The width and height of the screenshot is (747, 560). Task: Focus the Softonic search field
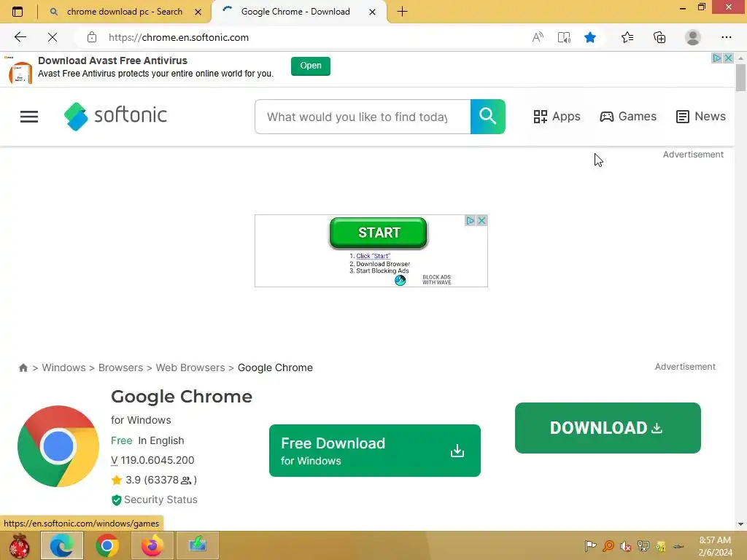[363, 117]
